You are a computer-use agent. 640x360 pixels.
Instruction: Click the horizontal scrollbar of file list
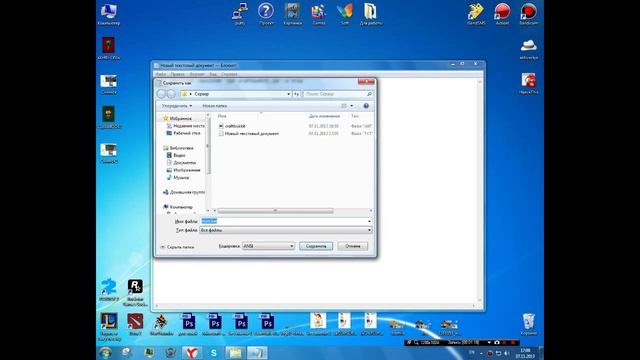[276, 211]
